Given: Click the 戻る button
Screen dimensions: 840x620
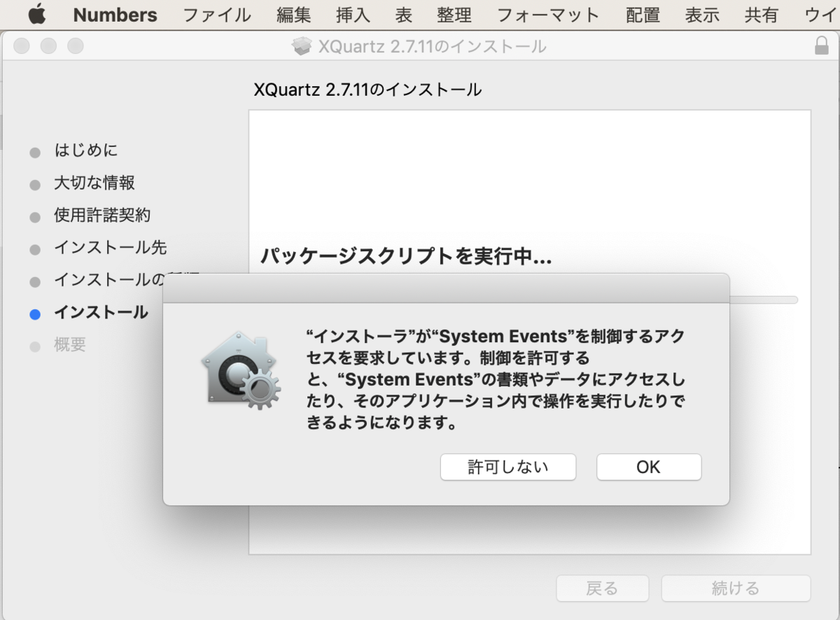Looking at the screenshot, I should tap(602, 589).
